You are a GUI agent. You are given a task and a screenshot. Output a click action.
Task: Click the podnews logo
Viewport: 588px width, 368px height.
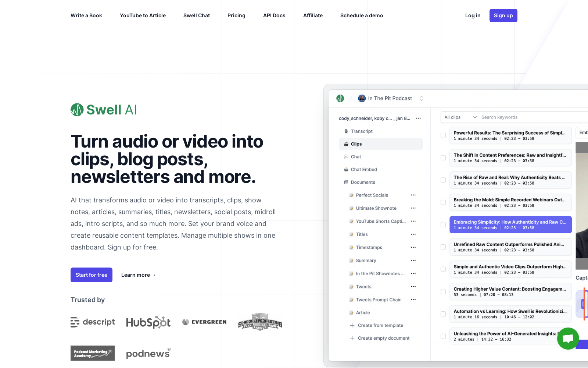point(148,353)
